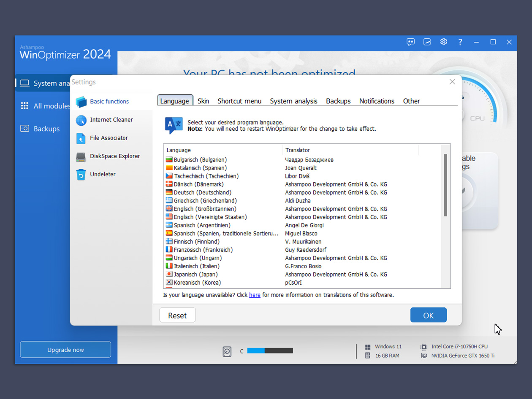Open the System analysis tab
Image resolution: width=532 pixels, height=399 pixels.
[x=293, y=101]
